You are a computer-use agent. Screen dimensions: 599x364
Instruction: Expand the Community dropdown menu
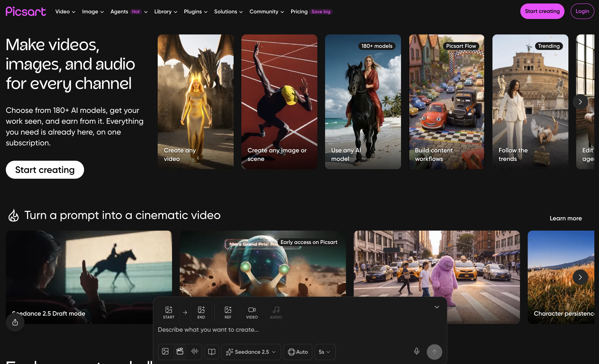click(x=267, y=11)
